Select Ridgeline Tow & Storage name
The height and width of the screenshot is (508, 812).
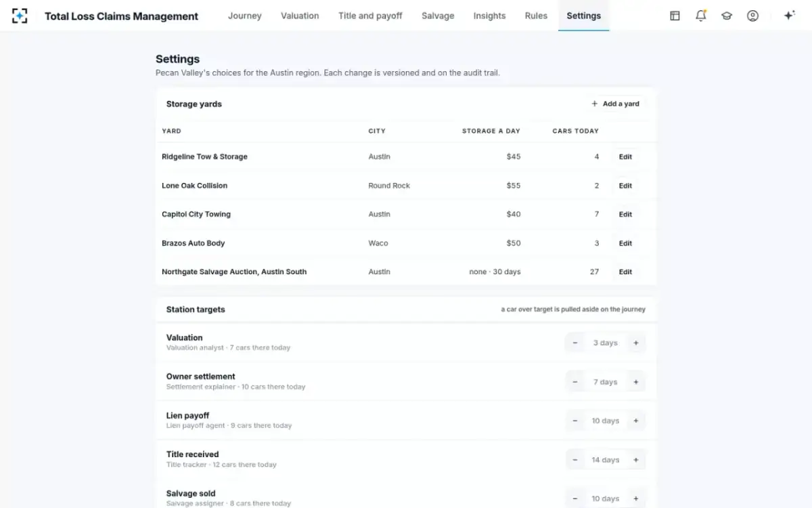tap(204, 156)
